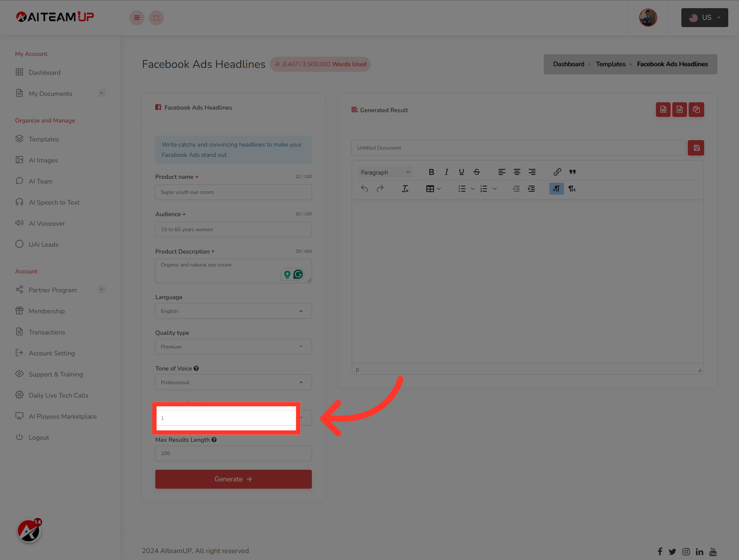Viewport: 739px width, 560px height.
Task: Open the Grammarly checker in Product Description
Action: point(299,274)
